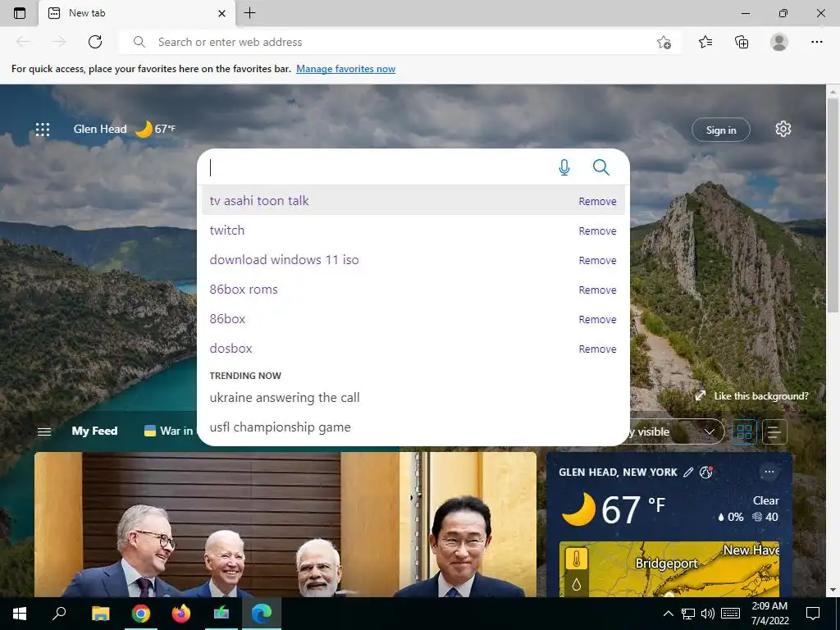
Task: Open the profile avatar icon
Action: click(779, 42)
